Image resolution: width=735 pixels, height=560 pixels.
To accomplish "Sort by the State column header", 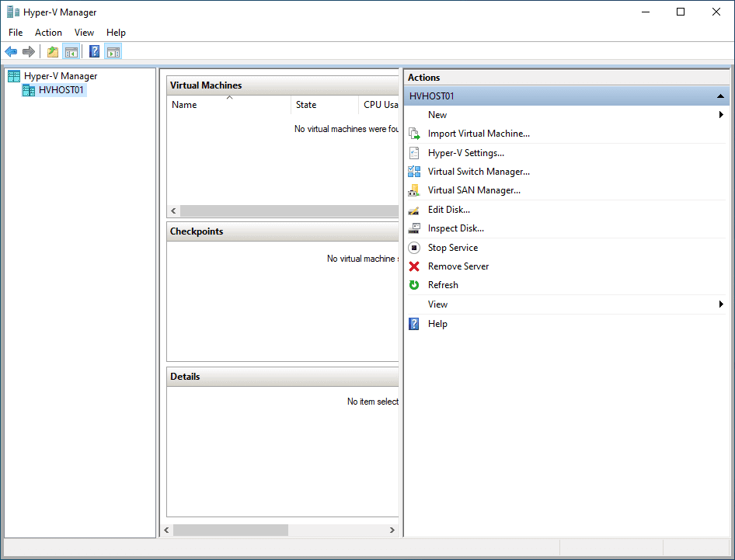I will 324,105.
